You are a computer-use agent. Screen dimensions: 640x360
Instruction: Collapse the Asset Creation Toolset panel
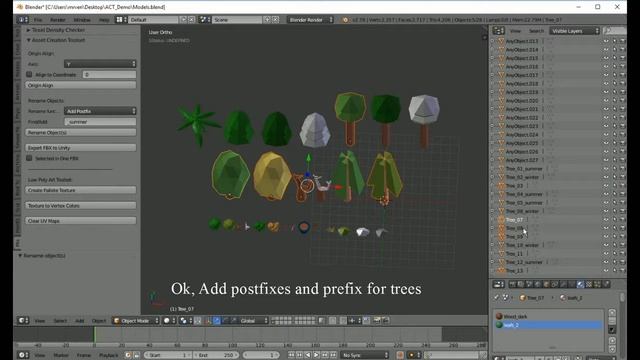(29, 40)
